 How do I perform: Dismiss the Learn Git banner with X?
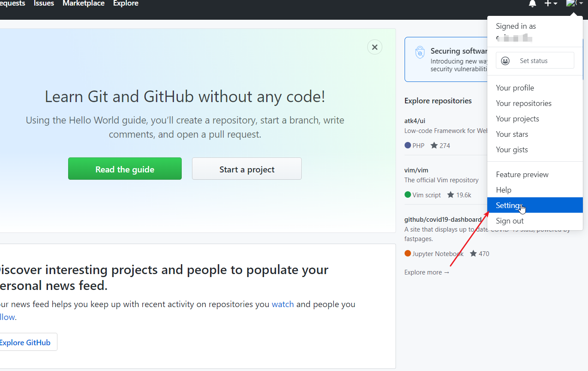(375, 47)
